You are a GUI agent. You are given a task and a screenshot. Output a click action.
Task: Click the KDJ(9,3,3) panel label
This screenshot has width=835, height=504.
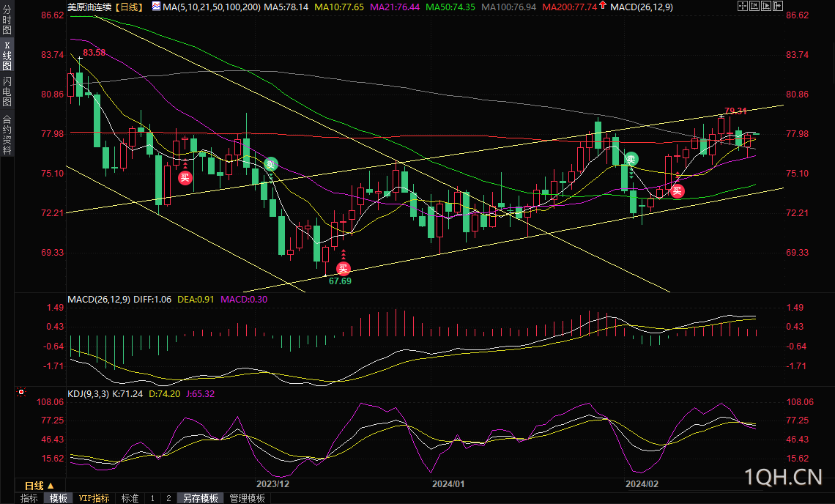coord(88,393)
